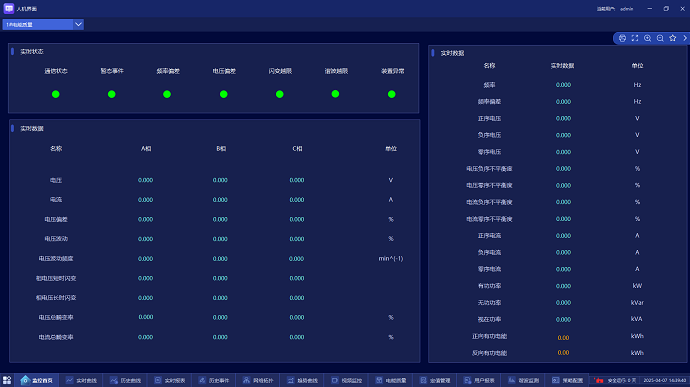Click the purple 人机界面 app logo
Screen dimensions: 690x387
pyautogui.click(x=9, y=8)
